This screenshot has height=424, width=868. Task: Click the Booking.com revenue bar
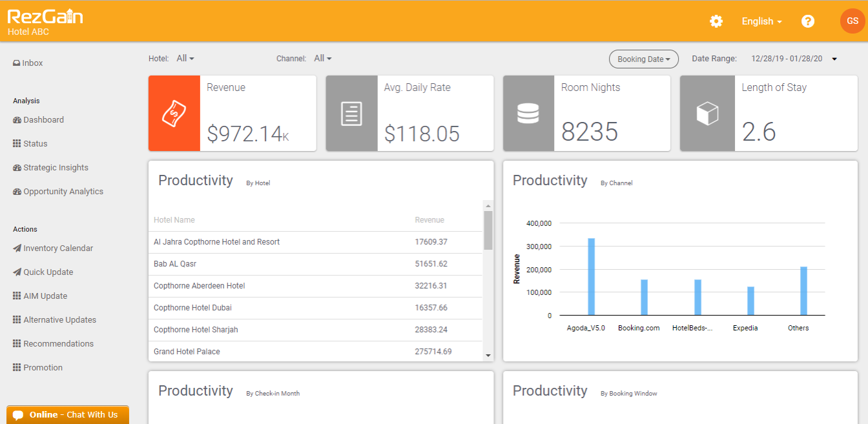tap(644, 298)
